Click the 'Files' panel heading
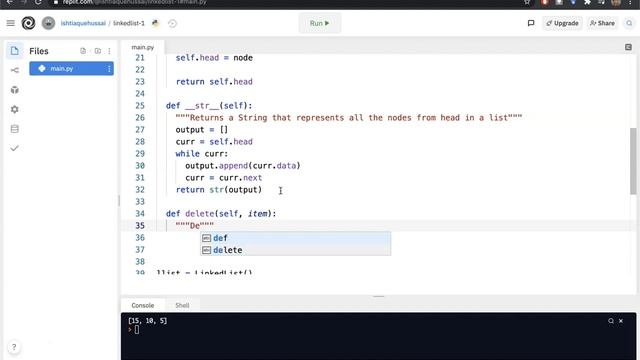 [x=39, y=51]
